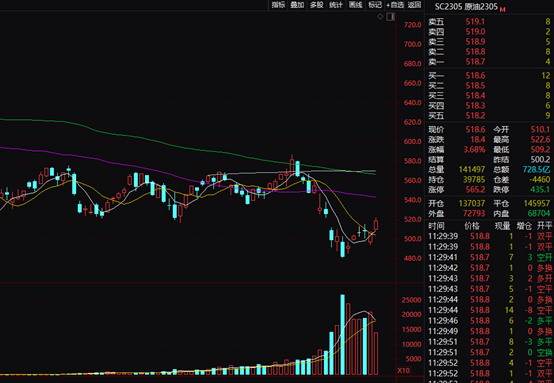
Task: Select the 买五 bid price 518.2
Action: (475, 116)
